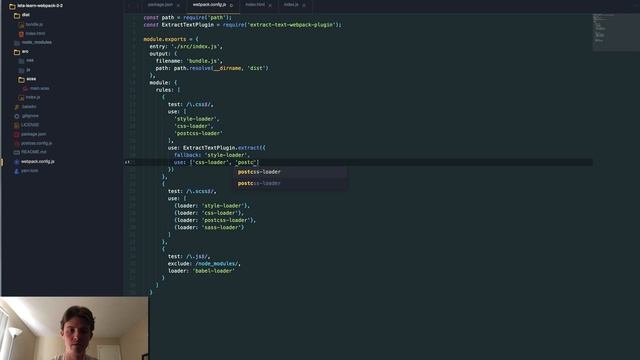Image resolution: width=640 pixels, height=360 pixels.
Task: Click the main.scss file icon
Action: click(25, 89)
